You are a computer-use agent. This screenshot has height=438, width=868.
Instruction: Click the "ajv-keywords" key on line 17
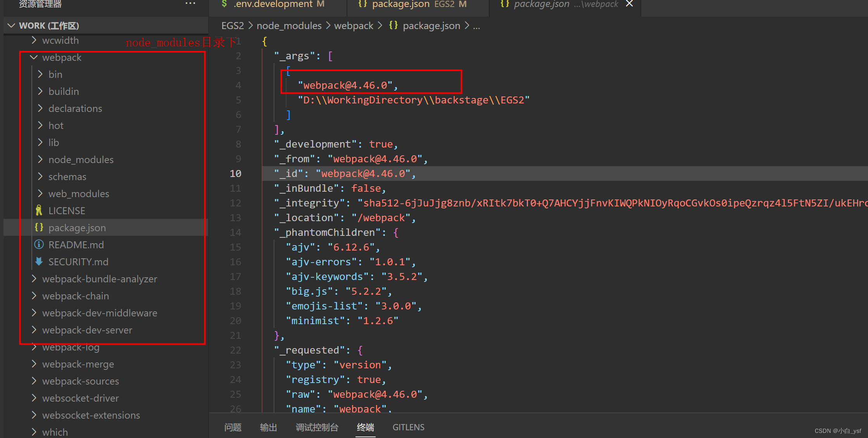coord(327,277)
